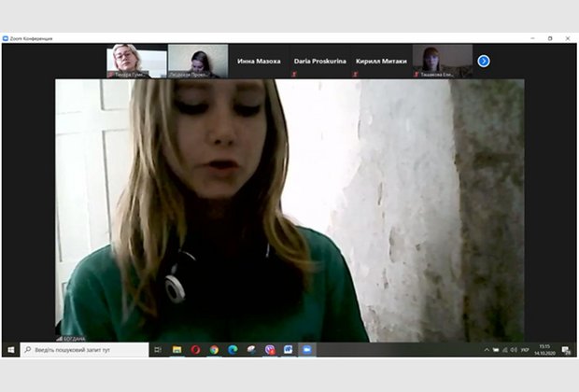This screenshot has width=579, height=392.
Task: Show hidden system tray icons
Action: [x=487, y=350]
